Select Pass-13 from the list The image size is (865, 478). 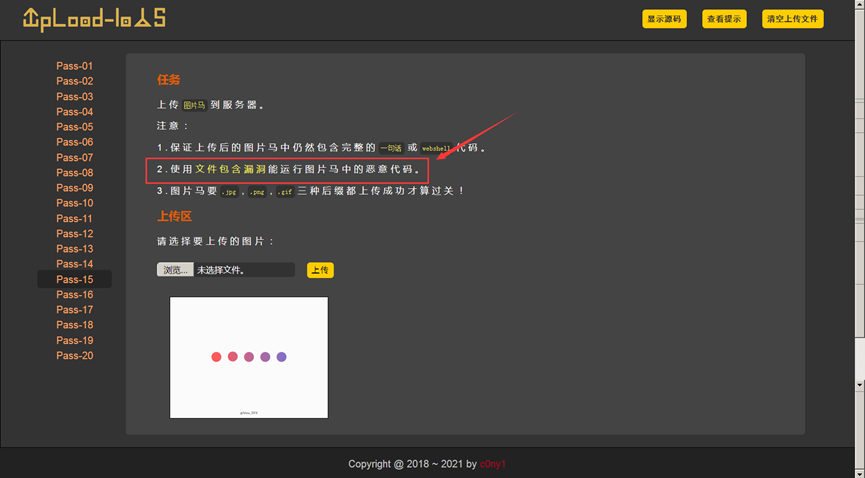tap(74, 249)
